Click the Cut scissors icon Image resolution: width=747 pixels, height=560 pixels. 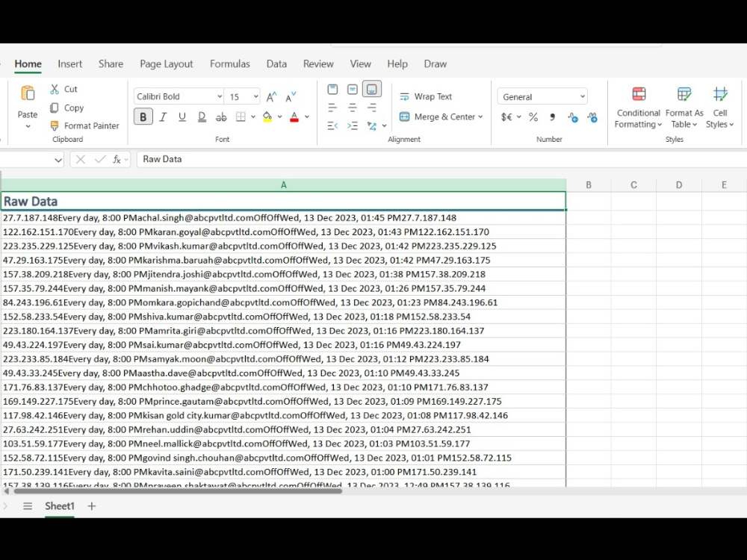pyautogui.click(x=55, y=89)
